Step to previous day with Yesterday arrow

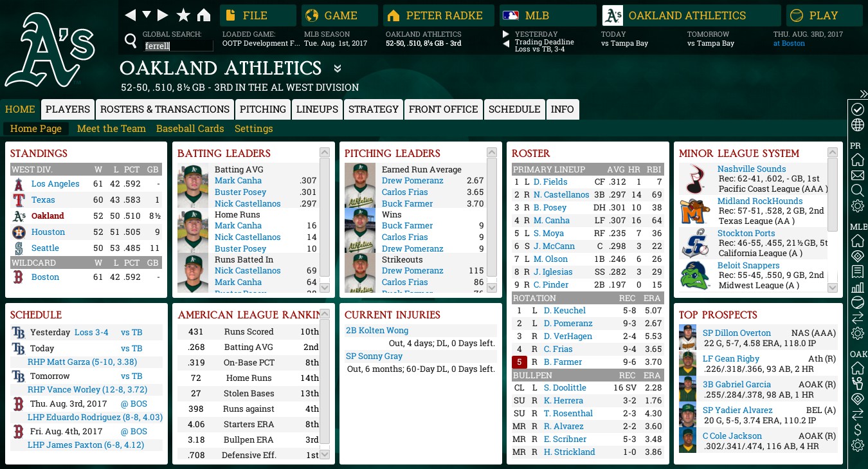coord(506,44)
